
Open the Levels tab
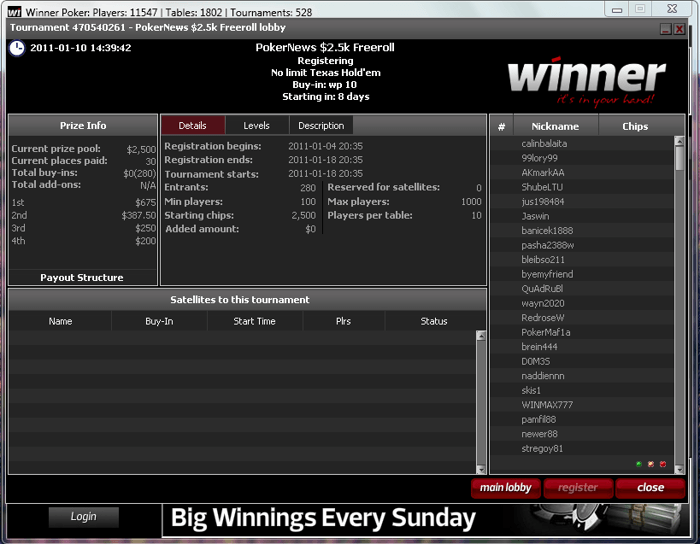point(257,125)
